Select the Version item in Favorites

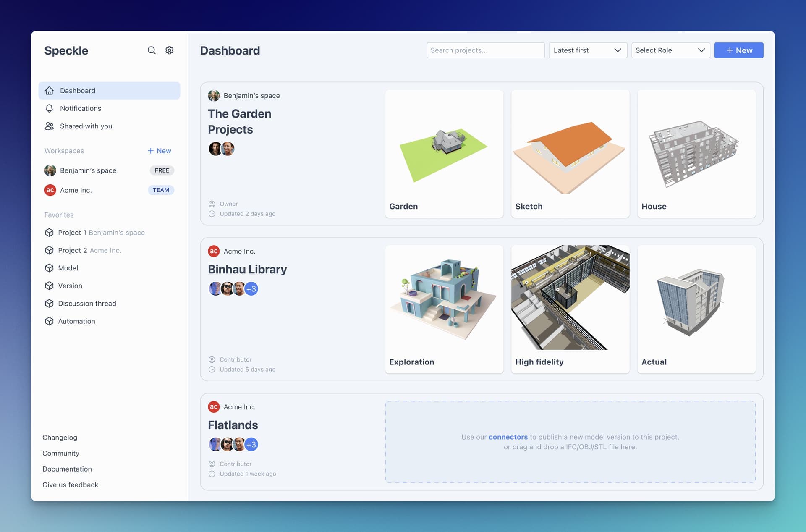pos(70,286)
